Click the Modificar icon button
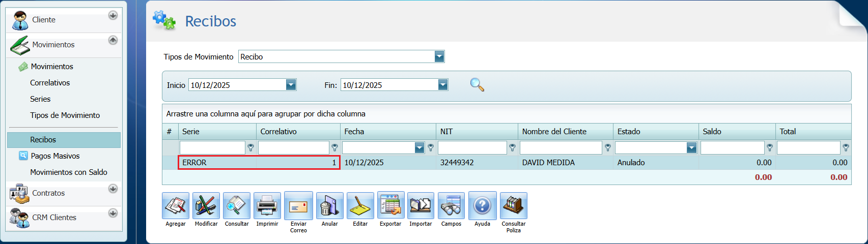This screenshot has width=868, height=244. 206,206
